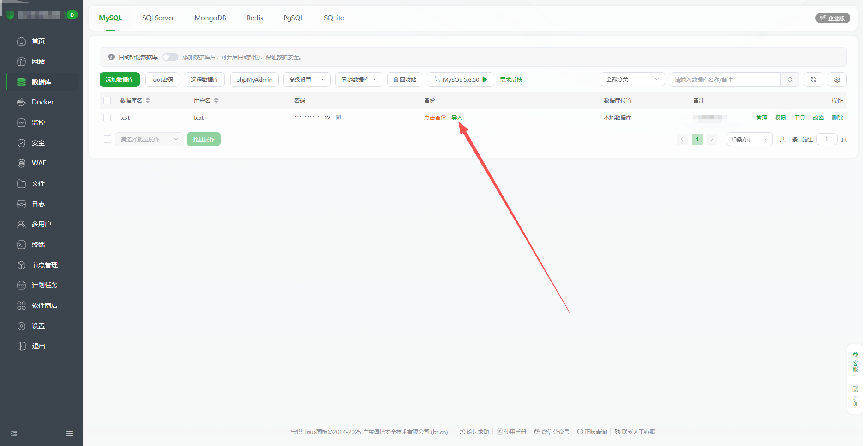Switch to the MongoDB tab

point(210,18)
